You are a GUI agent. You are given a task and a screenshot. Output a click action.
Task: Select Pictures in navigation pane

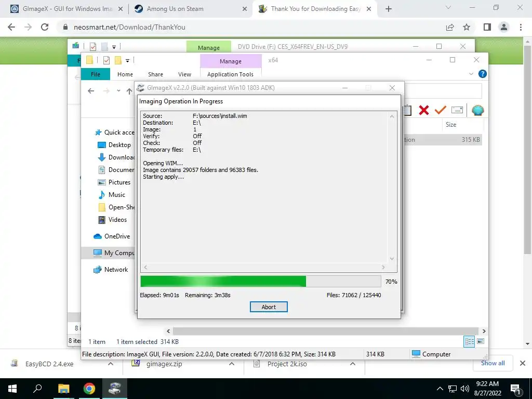tap(114, 182)
